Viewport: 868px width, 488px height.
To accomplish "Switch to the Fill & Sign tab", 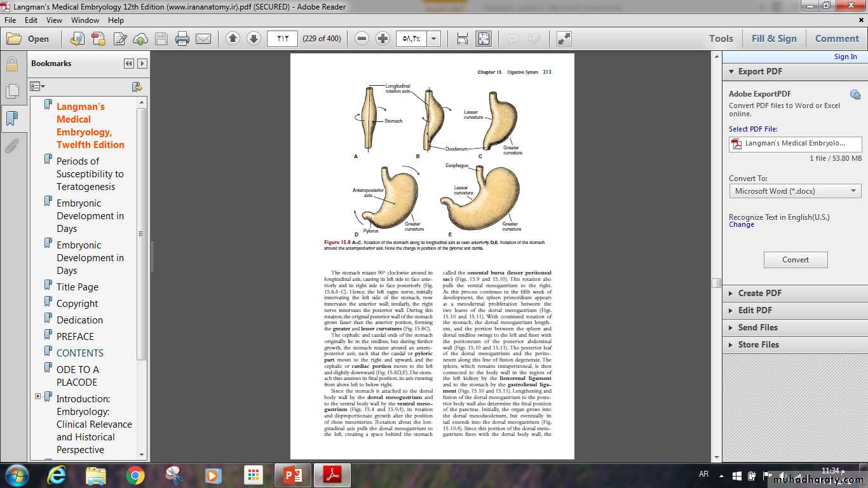I will [x=773, y=39].
